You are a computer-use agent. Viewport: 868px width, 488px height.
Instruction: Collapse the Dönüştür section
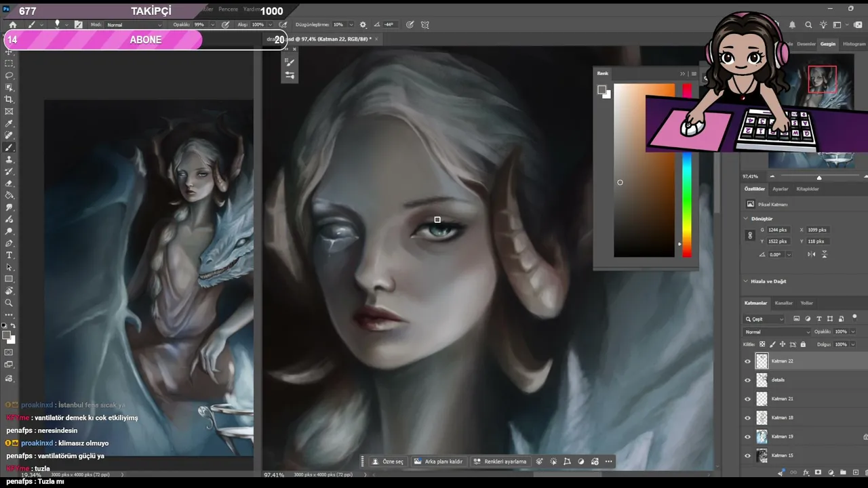(x=746, y=219)
